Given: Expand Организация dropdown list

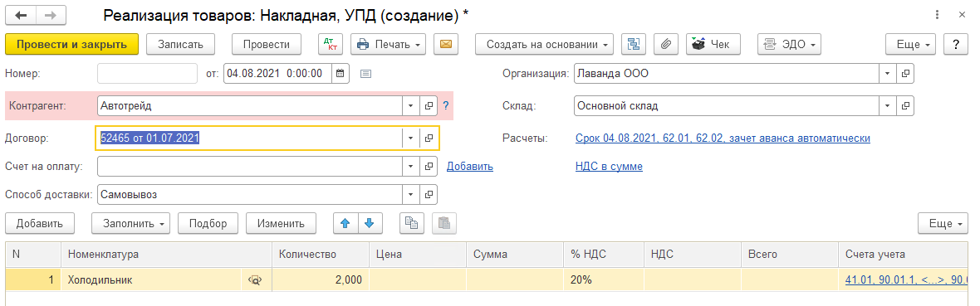Looking at the screenshot, I should pyautogui.click(x=888, y=74).
